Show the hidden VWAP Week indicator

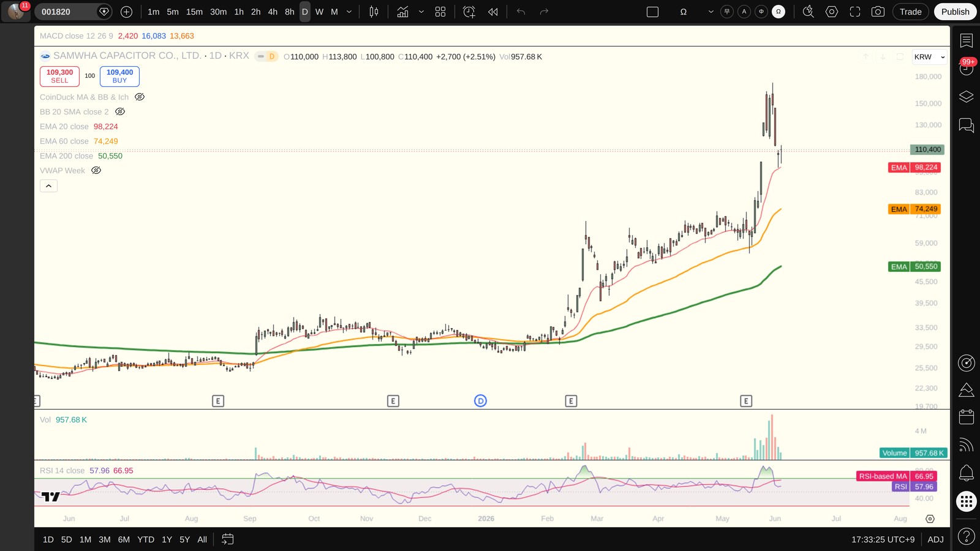click(96, 170)
